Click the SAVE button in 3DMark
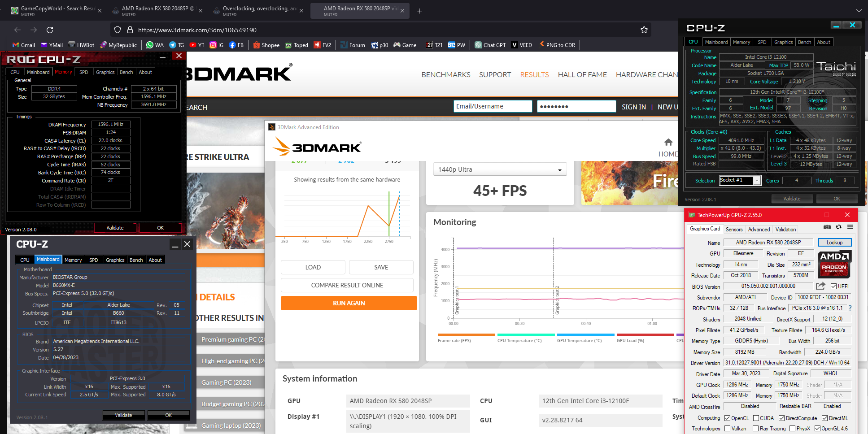The width and height of the screenshot is (868, 434). pos(381,267)
